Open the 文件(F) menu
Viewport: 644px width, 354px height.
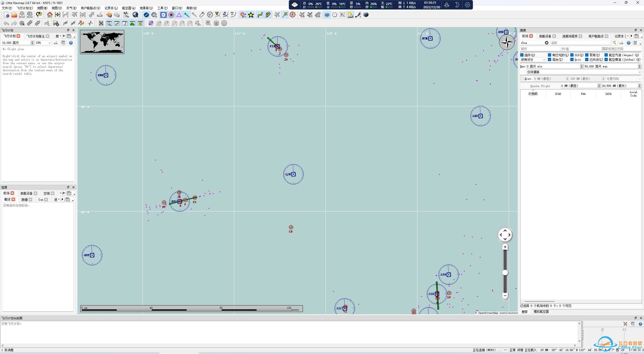tap(7, 8)
